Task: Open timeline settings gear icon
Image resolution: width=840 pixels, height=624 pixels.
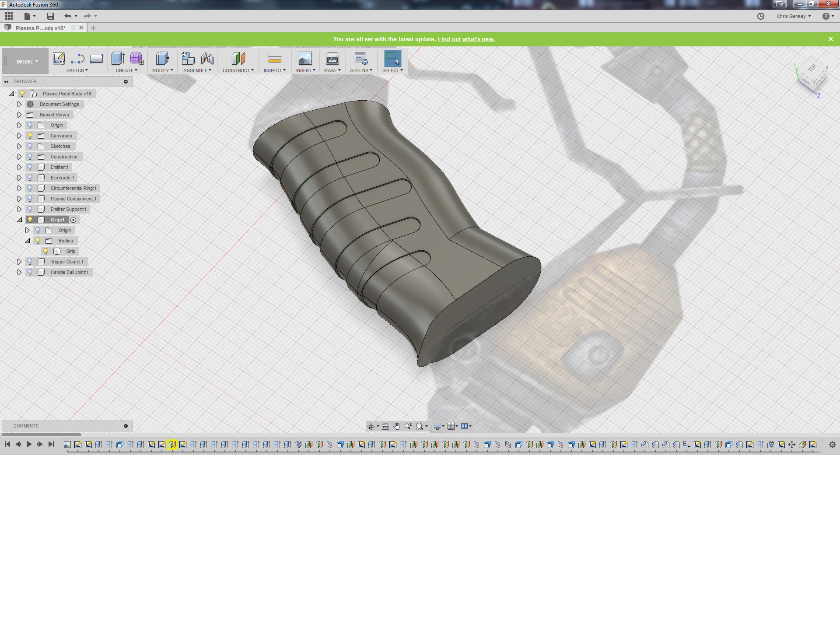Action: pos(832,445)
